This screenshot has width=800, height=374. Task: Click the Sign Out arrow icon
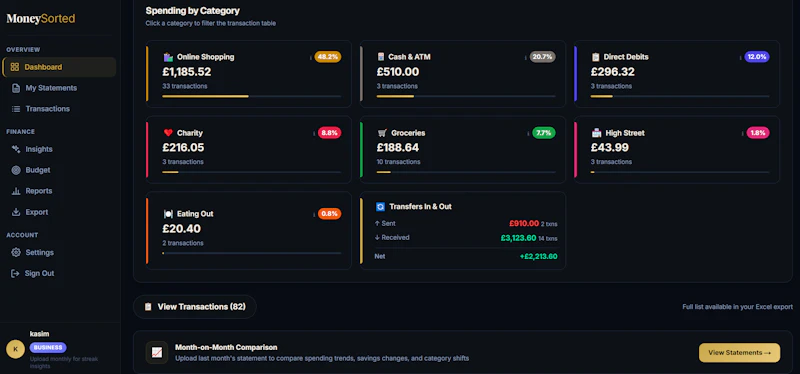15,273
